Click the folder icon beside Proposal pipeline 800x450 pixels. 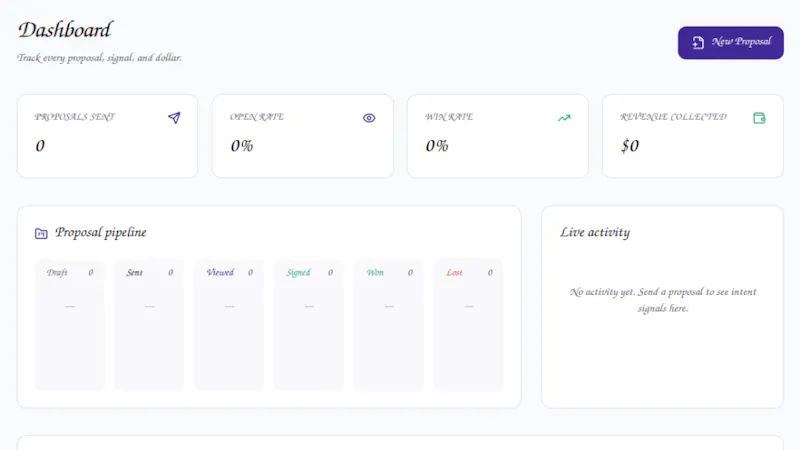41,233
